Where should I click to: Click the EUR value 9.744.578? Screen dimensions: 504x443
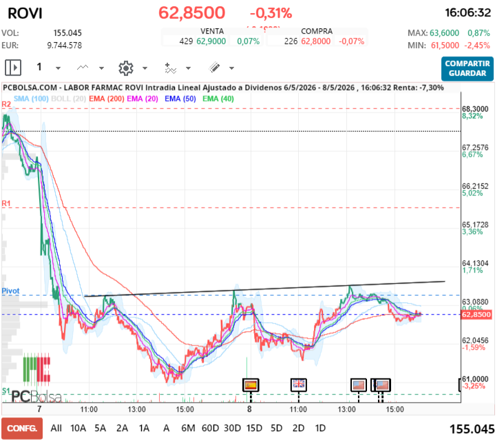65,45
